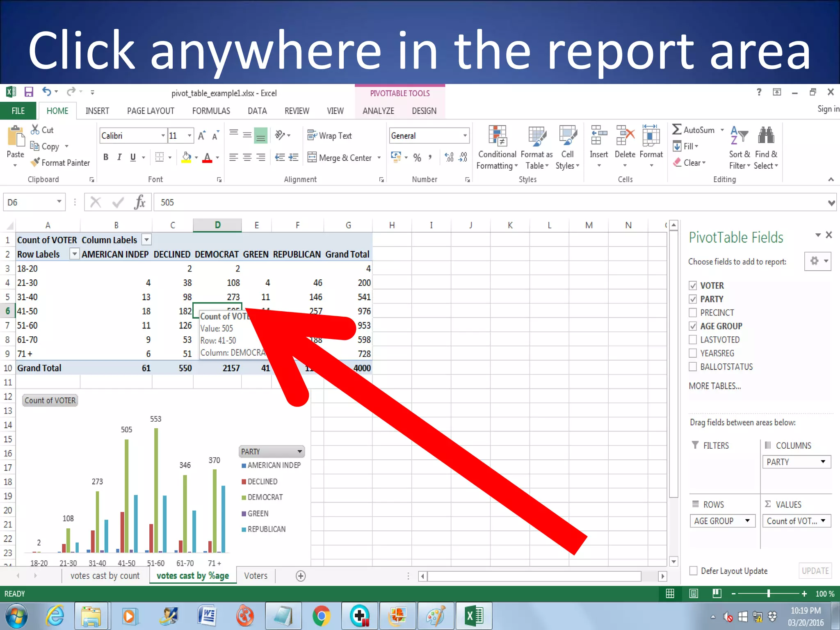Click the Zoom slider handle
840x630 pixels.
click(769, 593)
